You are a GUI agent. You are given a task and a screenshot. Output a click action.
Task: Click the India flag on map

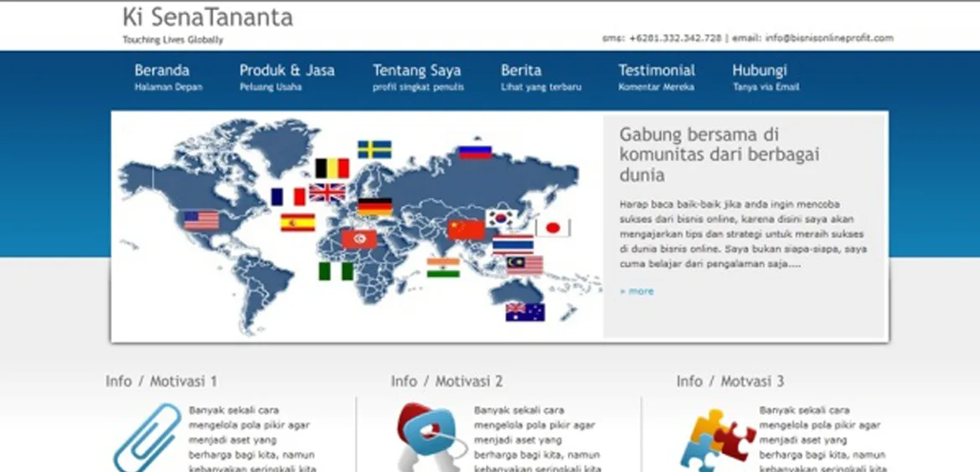point(443,267)
